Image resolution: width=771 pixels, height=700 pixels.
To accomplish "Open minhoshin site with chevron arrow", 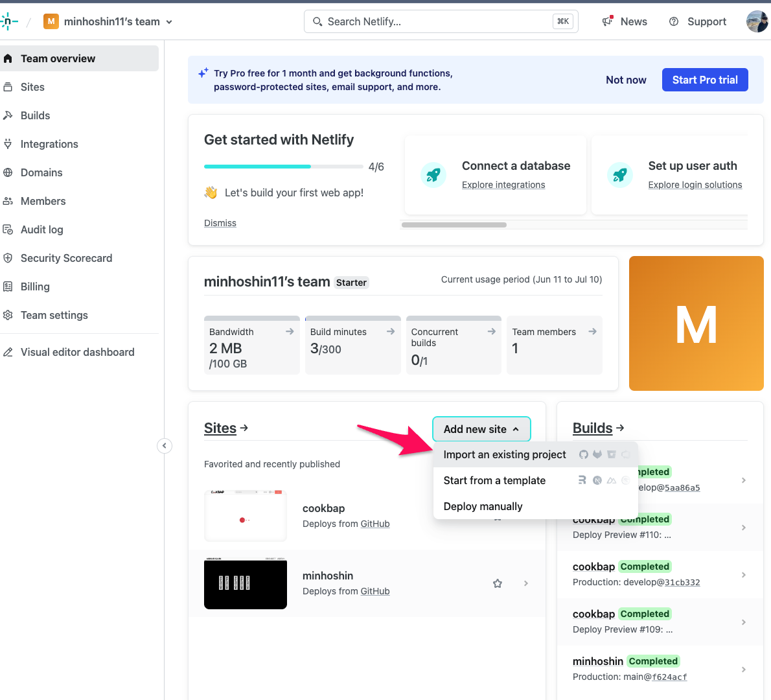I will pos(525,583).
